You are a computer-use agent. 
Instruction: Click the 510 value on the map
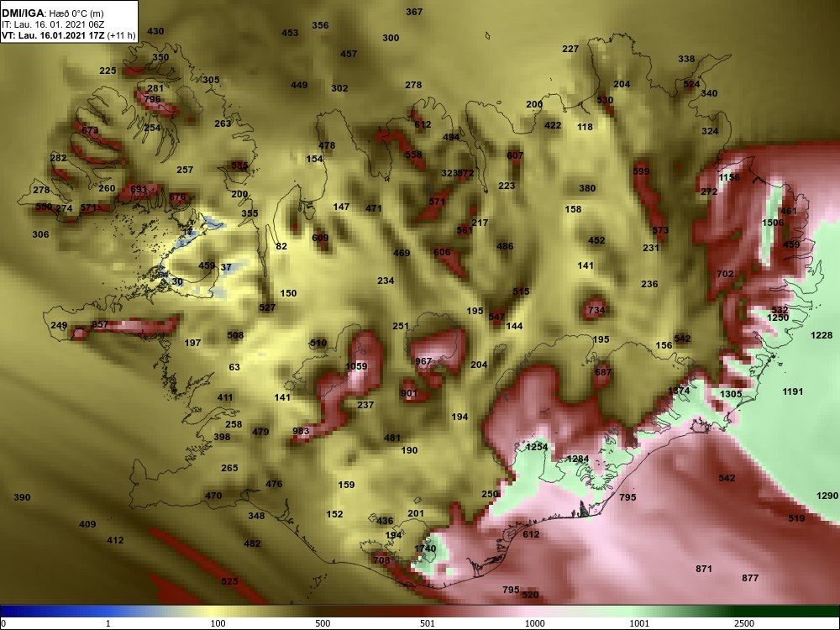click(x=318, y=344)
